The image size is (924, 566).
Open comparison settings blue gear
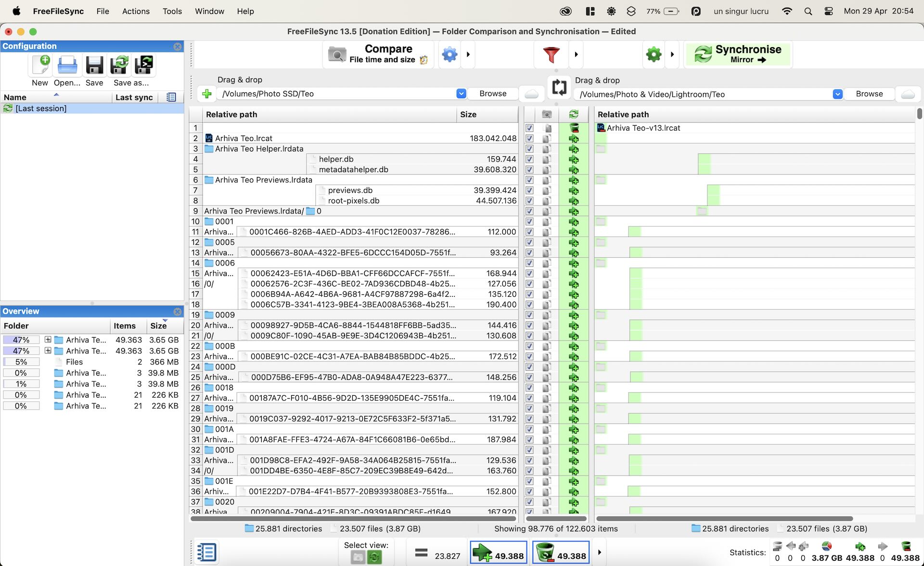449,54
